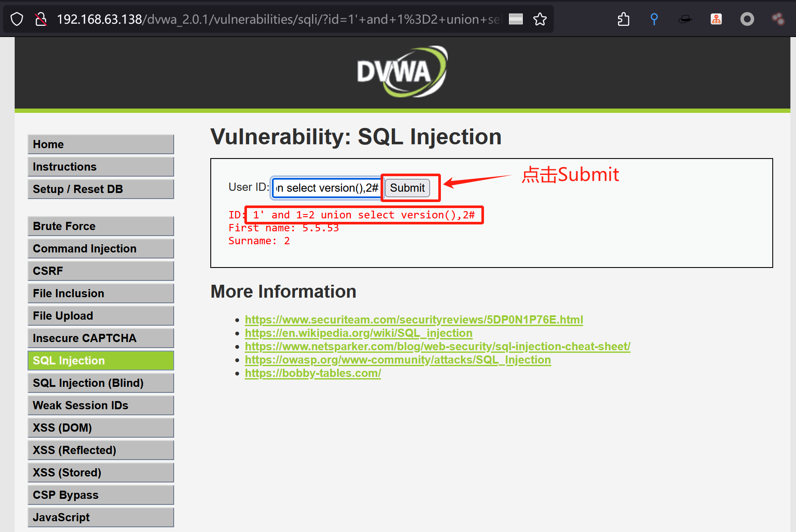The width and height of the screenshot is (796, 532).
Task: Click the 'Surname: 2' result text
Action: (259, 241)
